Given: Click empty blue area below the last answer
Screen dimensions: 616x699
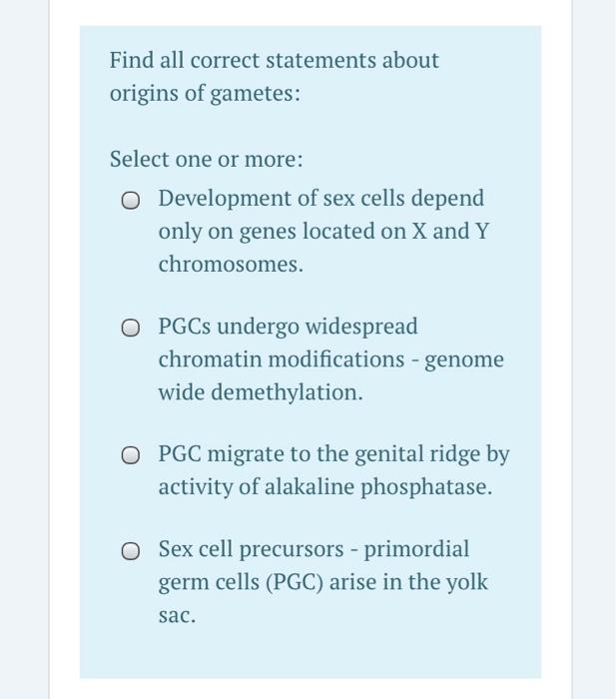Looking at the screenshot, I should [x=310, y=653].
